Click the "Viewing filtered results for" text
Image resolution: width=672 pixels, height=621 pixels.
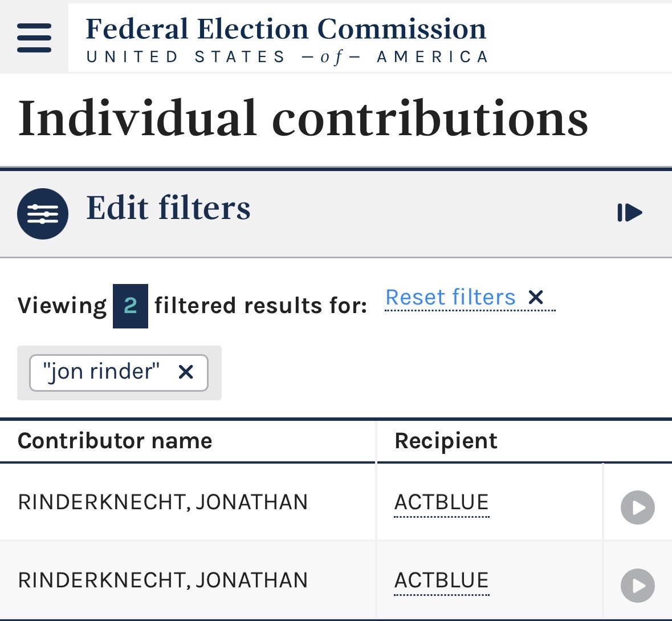pyautogui.click(x=260, y=306)
